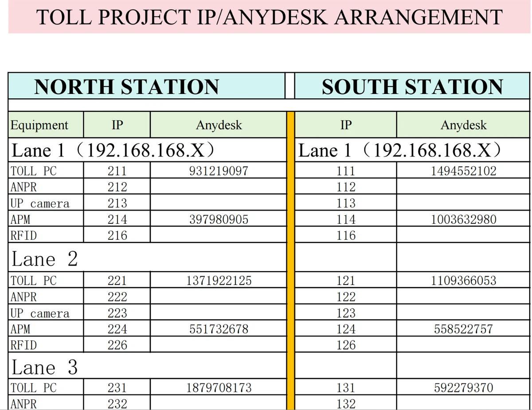This screenshot has height=410, width=532.
Task: Select the Anydesk number 397980905
Action: (x=219, y=219)
